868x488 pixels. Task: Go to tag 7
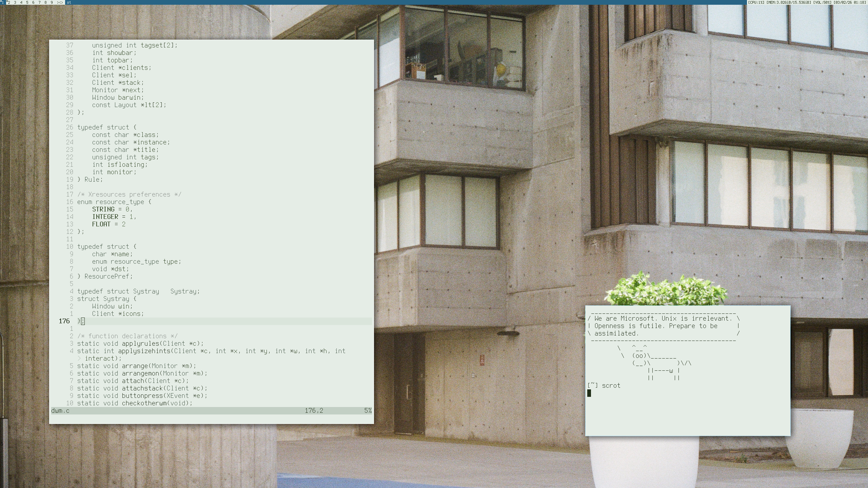(39, 2)
